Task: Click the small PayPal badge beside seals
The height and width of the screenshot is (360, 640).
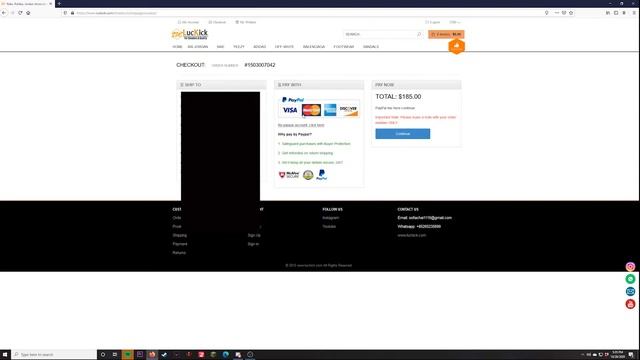Action: pos(322,175)
